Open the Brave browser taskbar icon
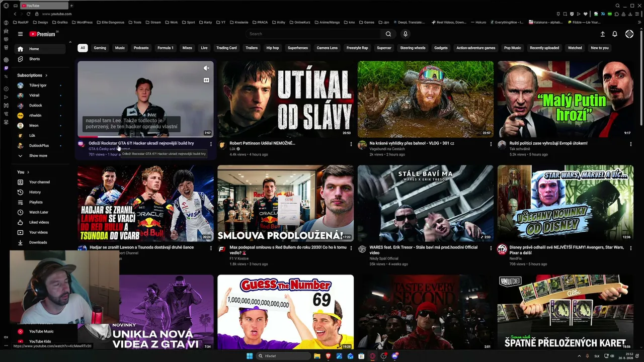Image resolution: width=644 pixels, height=362 pixels. pos(328,356)
